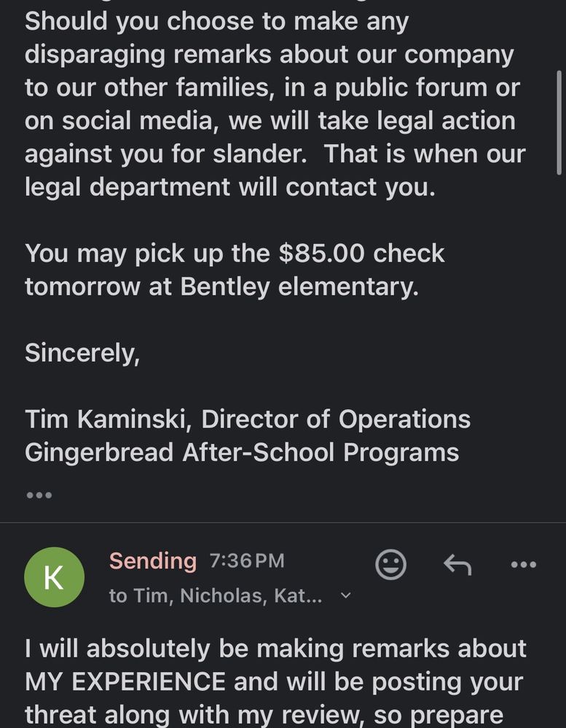Tap "I will absolutely be making remarks" line
The height and width of the screenshot is (728, 566).
pos(275,648)
